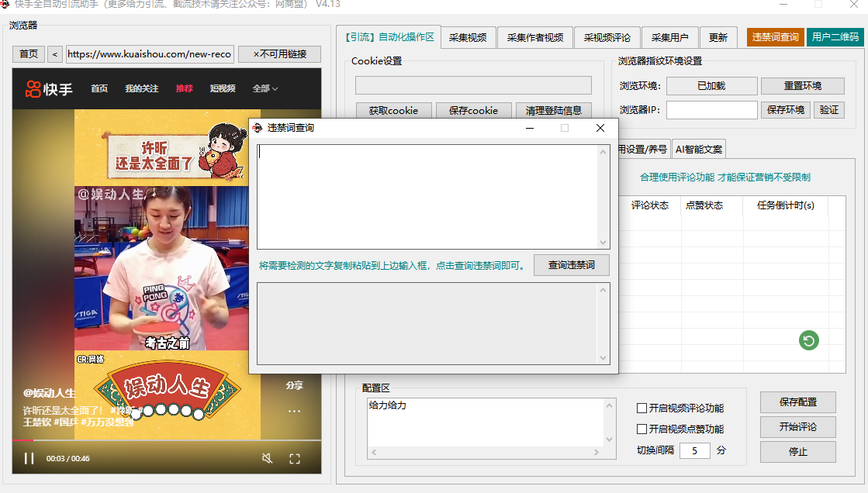Screen dimensions: 868x493
Task: Enable the 开启视频点赞功能 checkbox
Action: pos(641,429)
